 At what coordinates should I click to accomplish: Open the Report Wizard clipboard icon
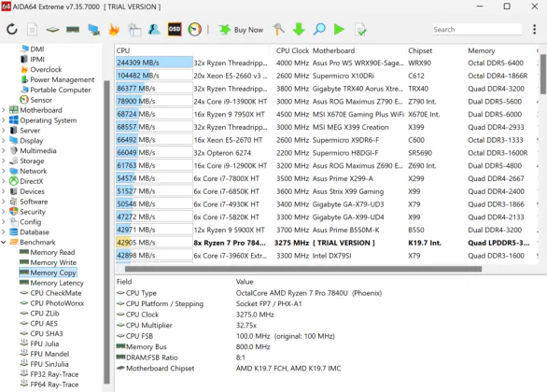point(134,30)
